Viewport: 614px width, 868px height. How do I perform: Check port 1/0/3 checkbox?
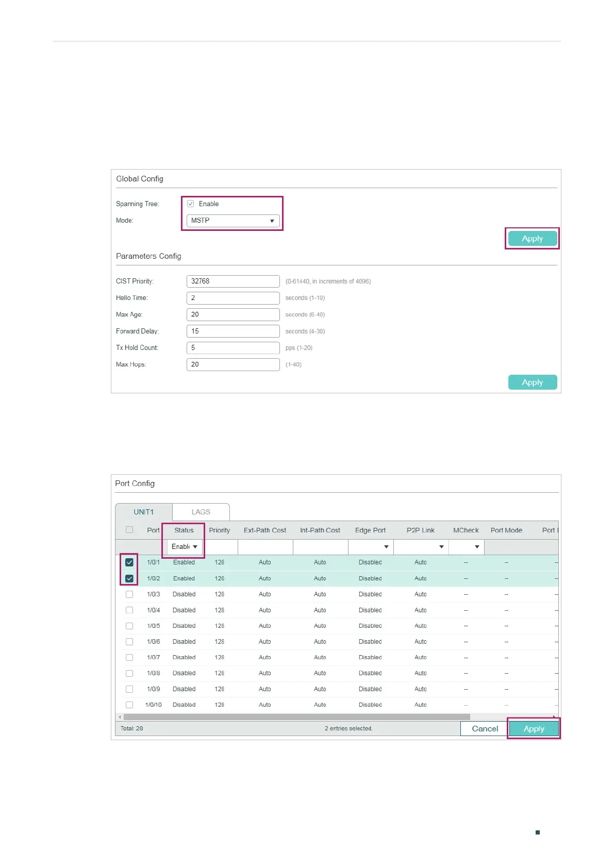tap(129, 594)
